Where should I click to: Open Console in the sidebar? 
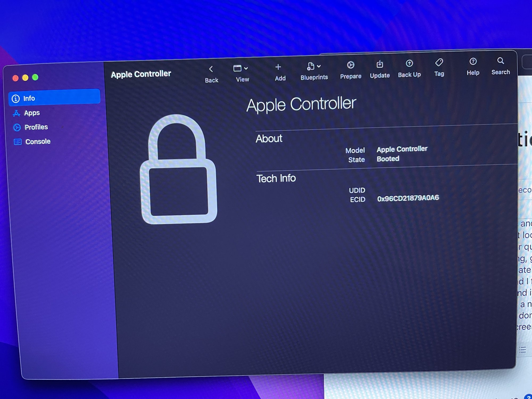click(38, 142)
